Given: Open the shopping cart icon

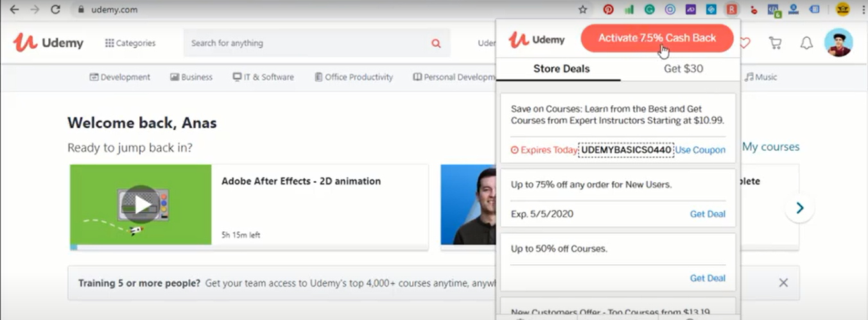Looking at the screenshot, I should click(x=776, y=43).
